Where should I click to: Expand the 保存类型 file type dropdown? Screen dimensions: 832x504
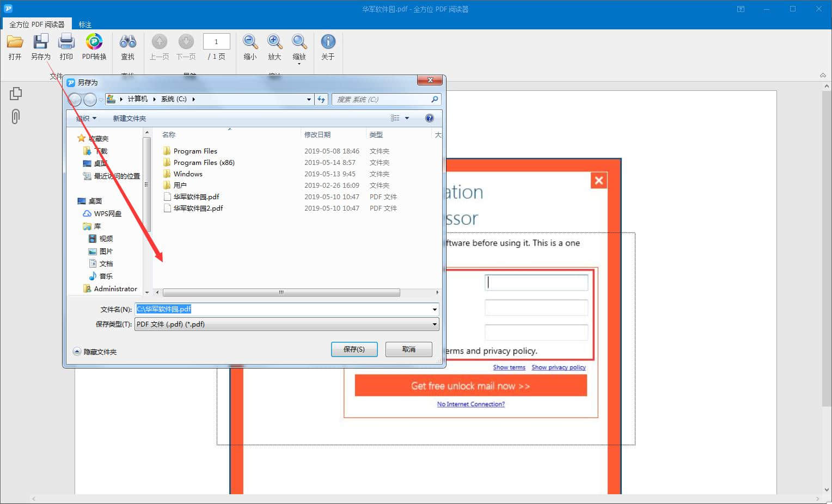click(434, 324)
